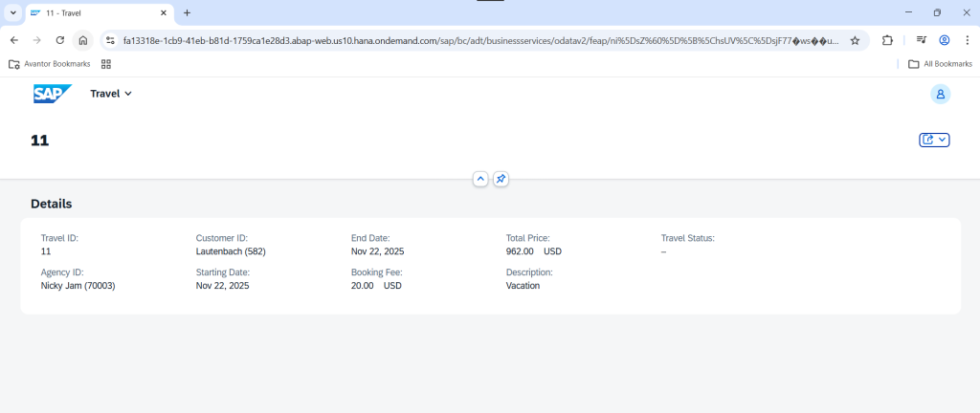Open the browser home page
The height and width of the screenshot is (413, 980).
[82, 40]
